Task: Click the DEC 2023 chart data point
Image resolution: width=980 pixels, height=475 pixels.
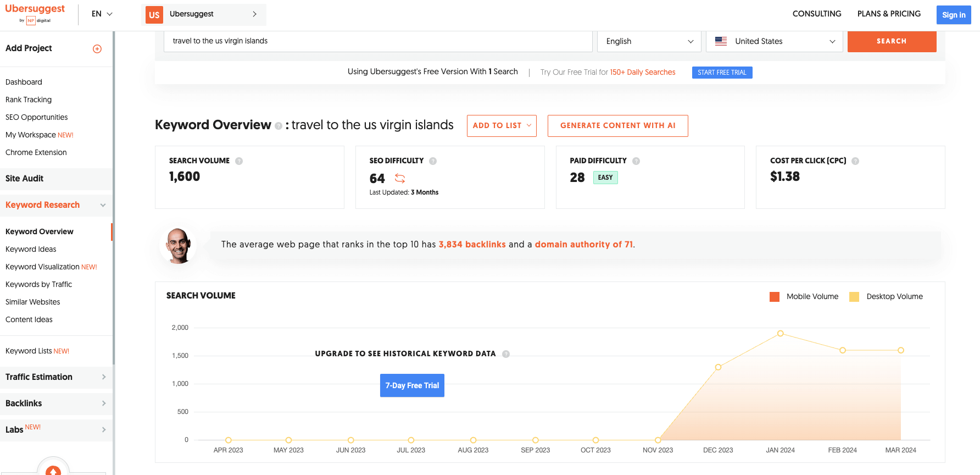Action: pyautogui.click(x=718, y=367)
